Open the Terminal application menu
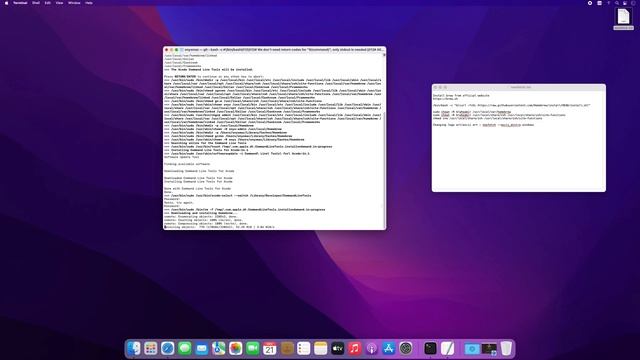The image size is (640, 360). click(x=20, y=3)
